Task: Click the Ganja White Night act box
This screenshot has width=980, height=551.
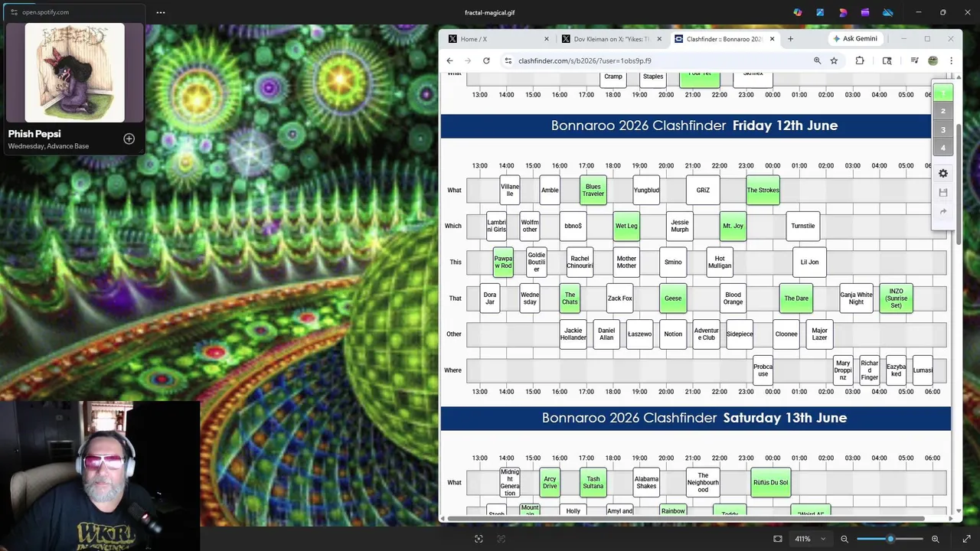Action: pos(856,298)
